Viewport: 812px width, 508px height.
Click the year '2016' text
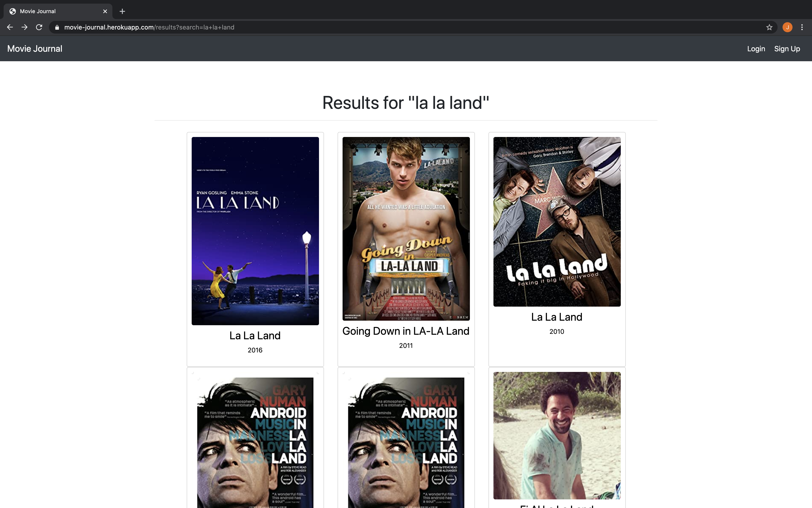tap(255, 350)
